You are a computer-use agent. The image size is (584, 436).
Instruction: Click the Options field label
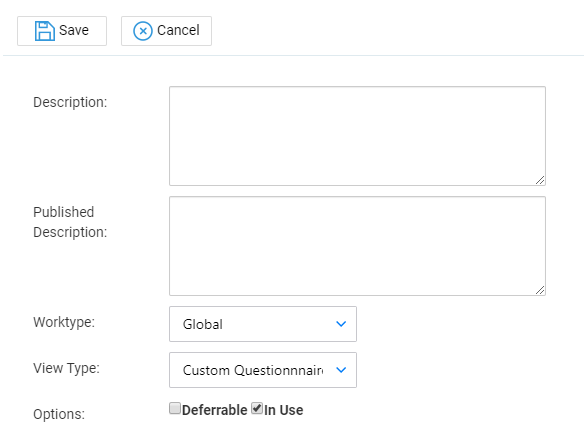[x=59, y=414]
